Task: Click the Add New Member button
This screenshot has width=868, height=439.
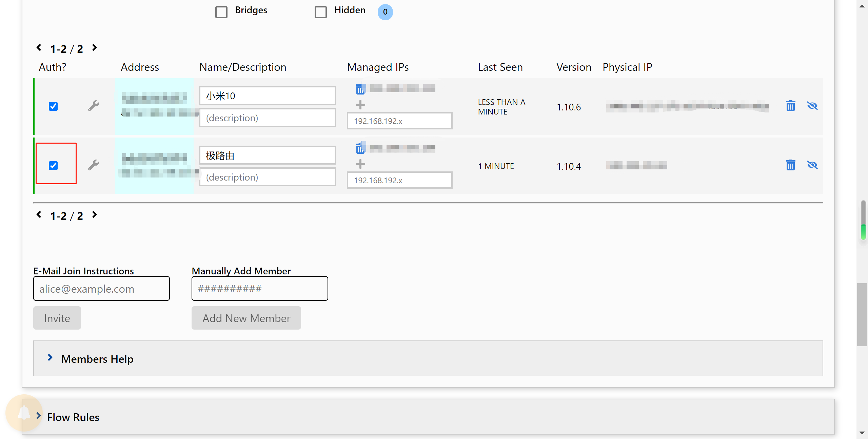Action: coord(246,318)
